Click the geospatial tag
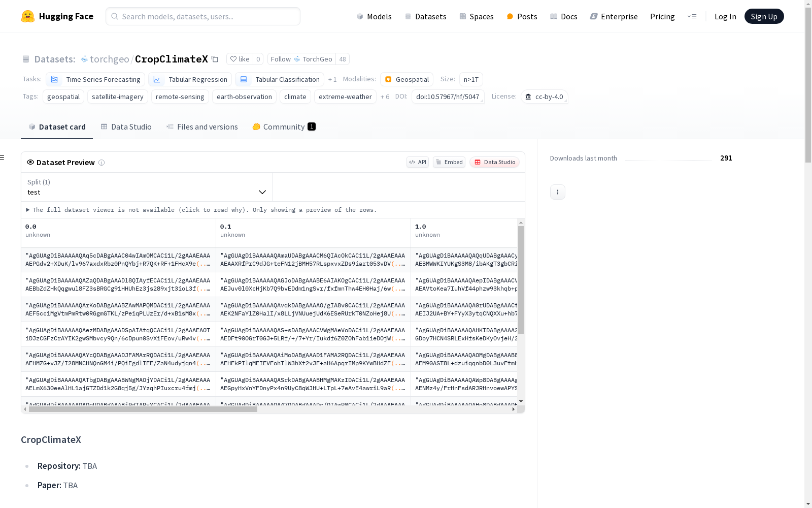 (63, 97)
